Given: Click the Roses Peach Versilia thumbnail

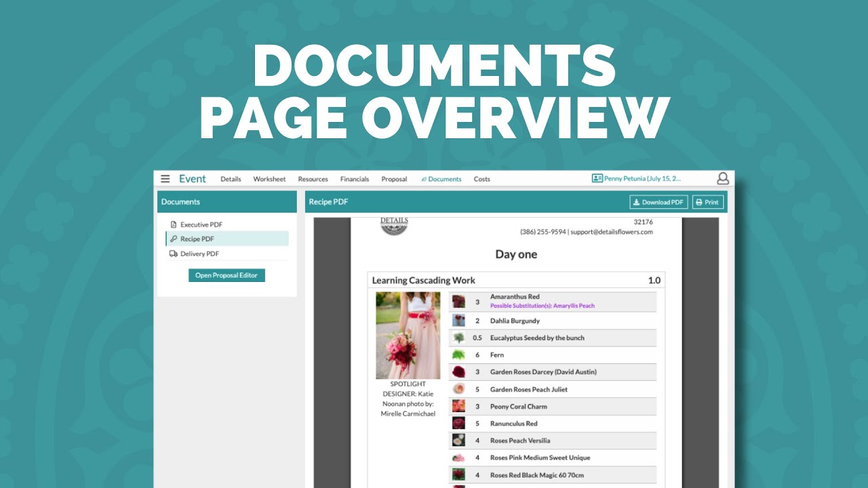Looking at the screenshot, I should click(x=459, y=441).
